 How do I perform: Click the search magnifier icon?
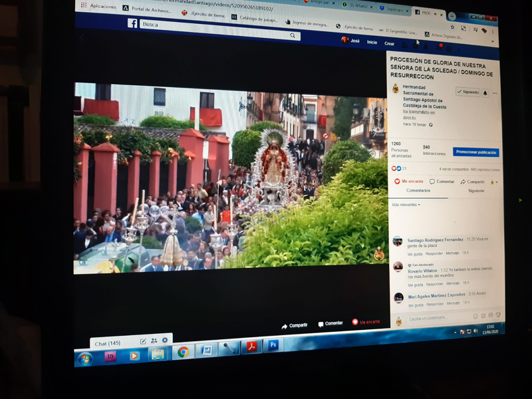(x=293, y=36)
